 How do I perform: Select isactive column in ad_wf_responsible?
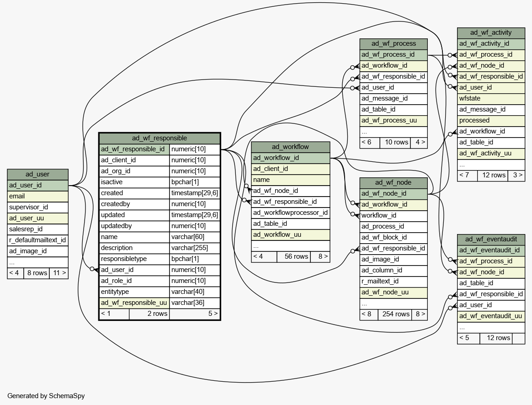coord(134,182)
